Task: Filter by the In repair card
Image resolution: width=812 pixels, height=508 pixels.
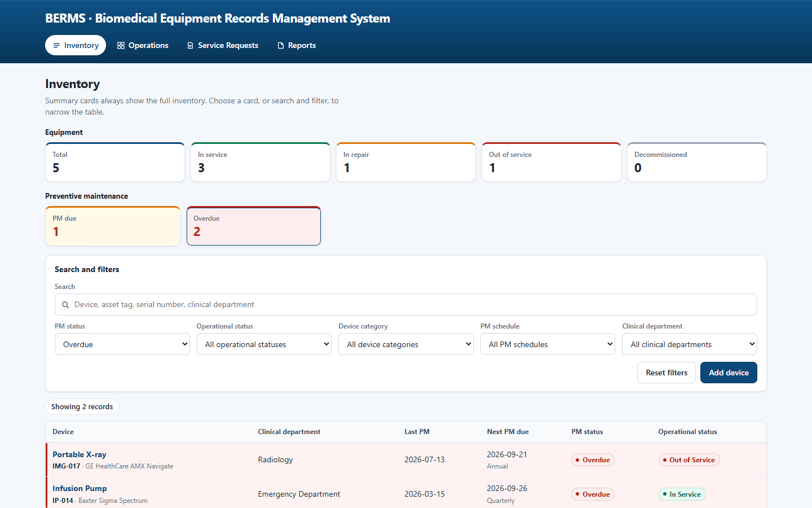Action: pyautogui.click(x=406, y=162)
